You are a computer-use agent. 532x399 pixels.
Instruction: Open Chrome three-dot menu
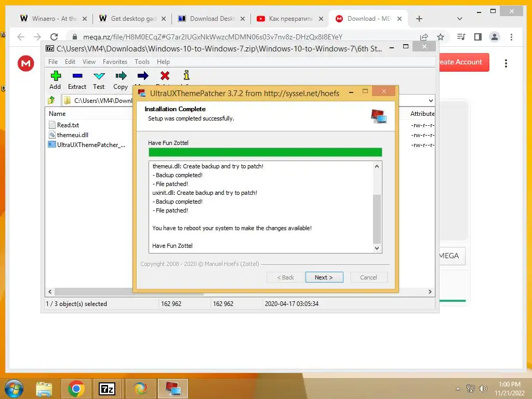[511, 37]
